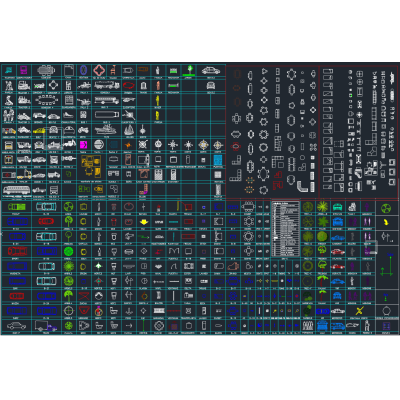The width and height of the screenshot is (400, 400).
Task: Select the magenta computer block
Action: coord(24,71)
